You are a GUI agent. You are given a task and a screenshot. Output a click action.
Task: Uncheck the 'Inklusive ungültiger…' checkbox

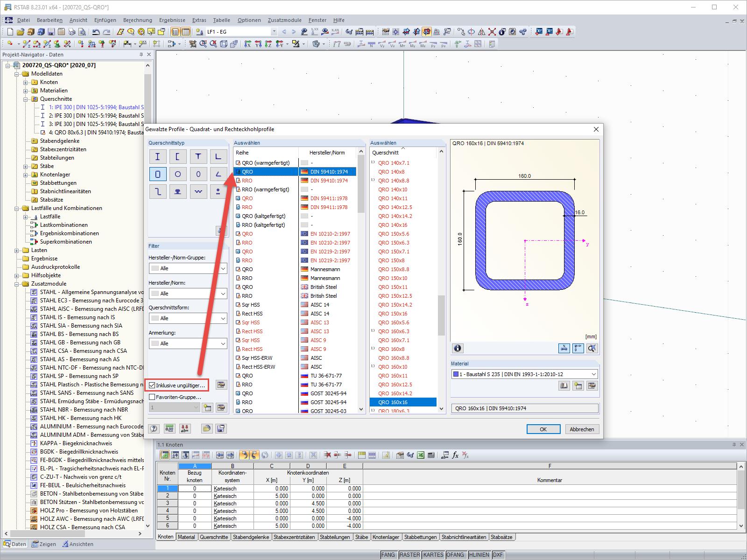click(x=152, y=385)
